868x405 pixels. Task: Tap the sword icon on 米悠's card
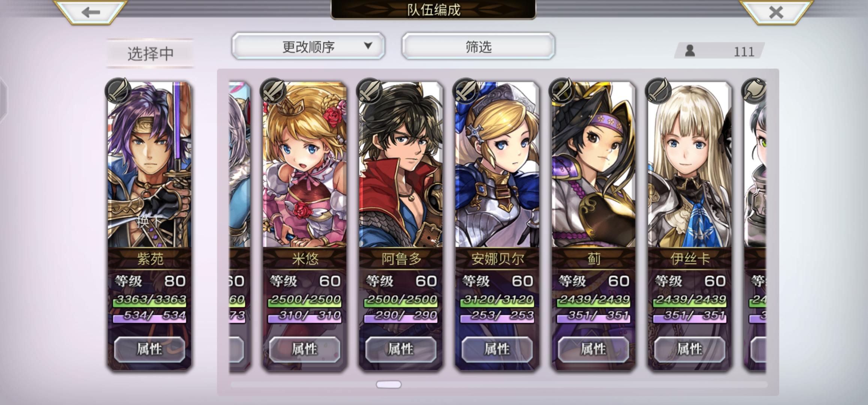click(273, 90)
